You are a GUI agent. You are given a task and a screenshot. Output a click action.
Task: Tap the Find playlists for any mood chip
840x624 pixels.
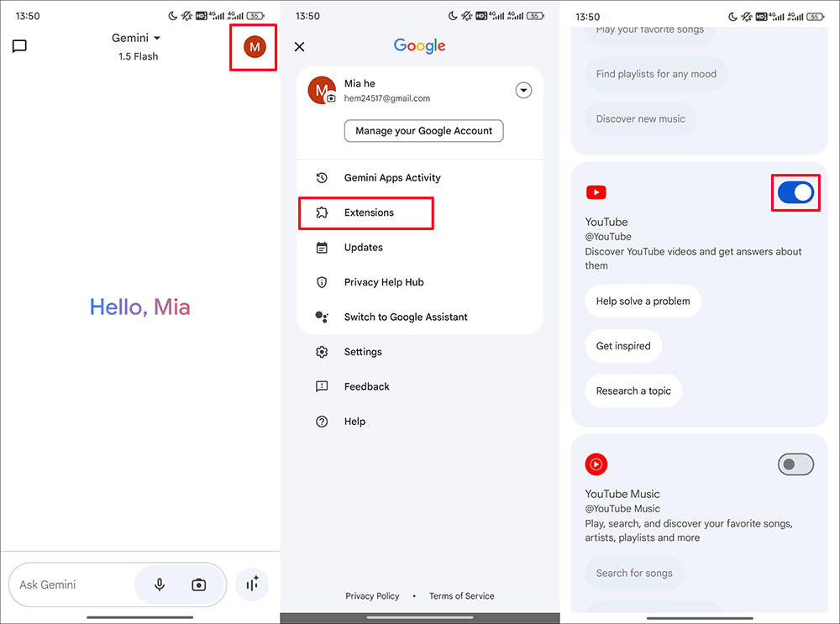click(x=656, y=74)
